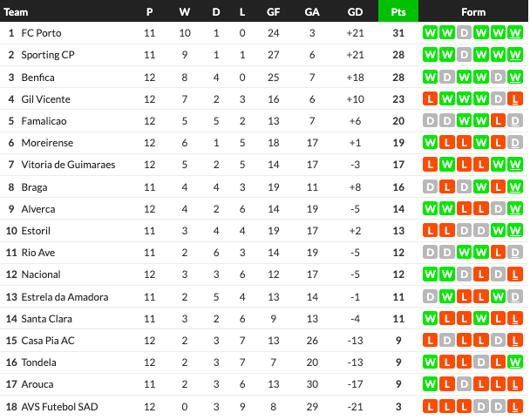The height and width of the screenshot is (420, 530).
Task: Click the draw badge in Alverca's form
Action: pos(499,208)
